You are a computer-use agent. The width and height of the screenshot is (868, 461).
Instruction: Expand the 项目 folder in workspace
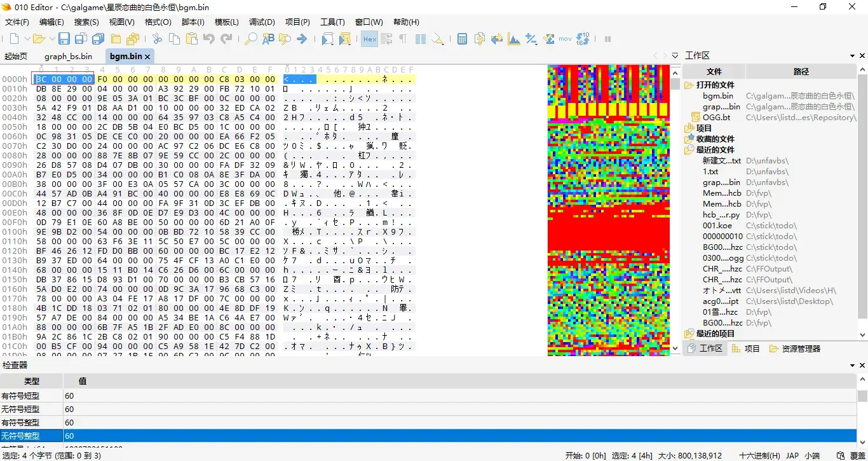(x=689, y=128)
